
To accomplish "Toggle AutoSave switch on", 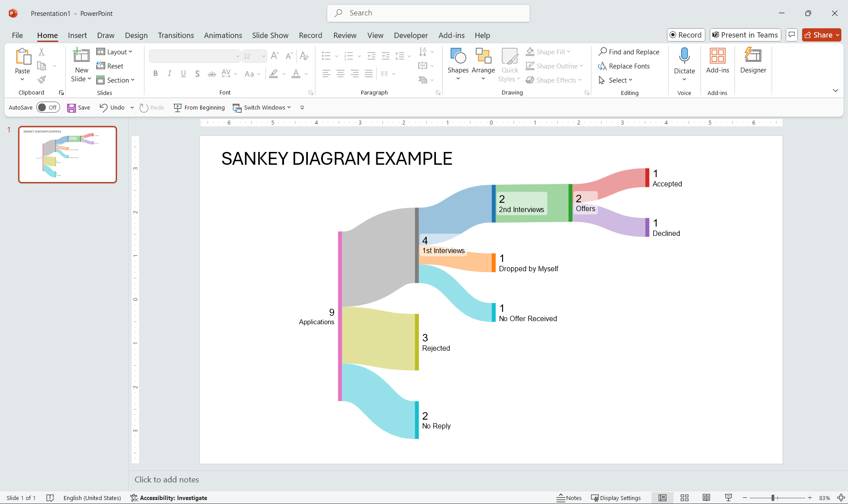I will coord(48,107).
